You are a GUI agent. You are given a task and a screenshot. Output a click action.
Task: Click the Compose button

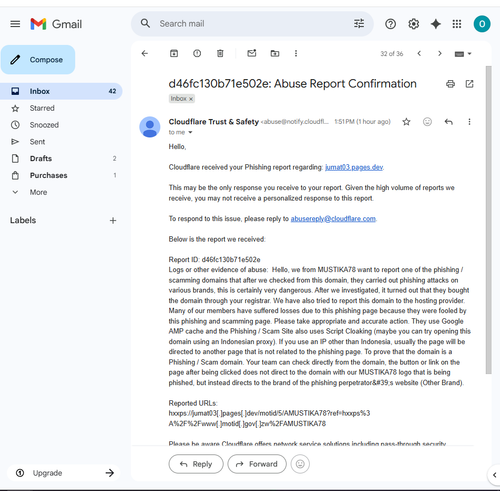pos(38,60)
